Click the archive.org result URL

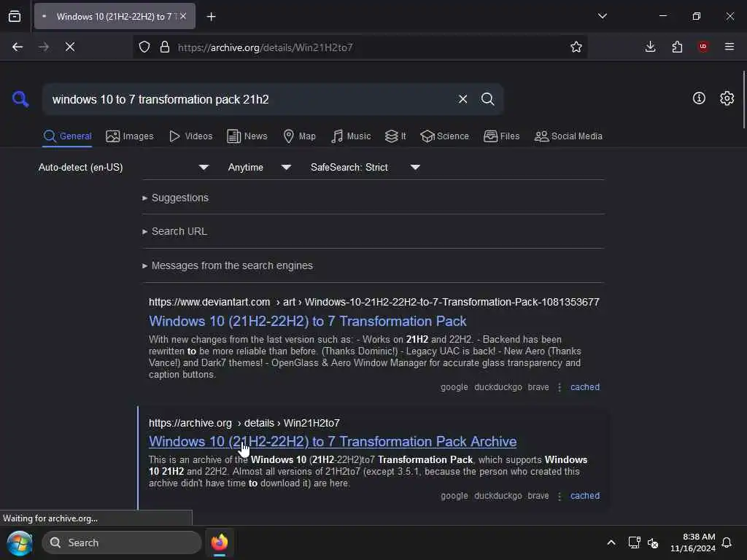244,423
